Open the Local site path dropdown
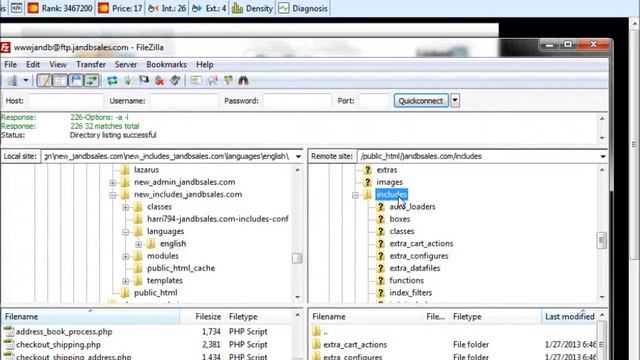Screen dimensions: 640x360 [298, 156]
